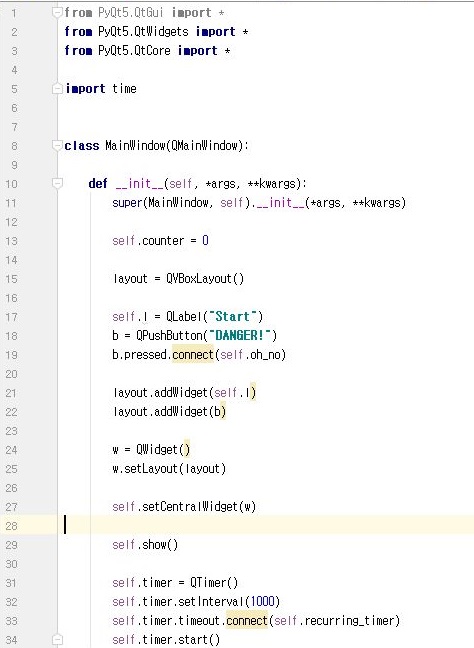This screenshot has width=474, height=648.
Task: Click 'QTimer()' on line 31
Action: [214, 583]
